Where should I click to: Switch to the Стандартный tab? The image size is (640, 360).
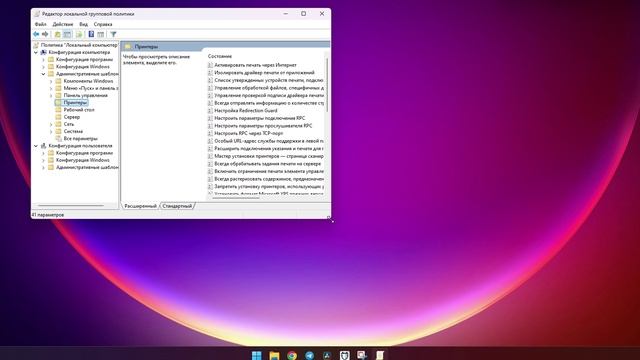coord(177,206)
